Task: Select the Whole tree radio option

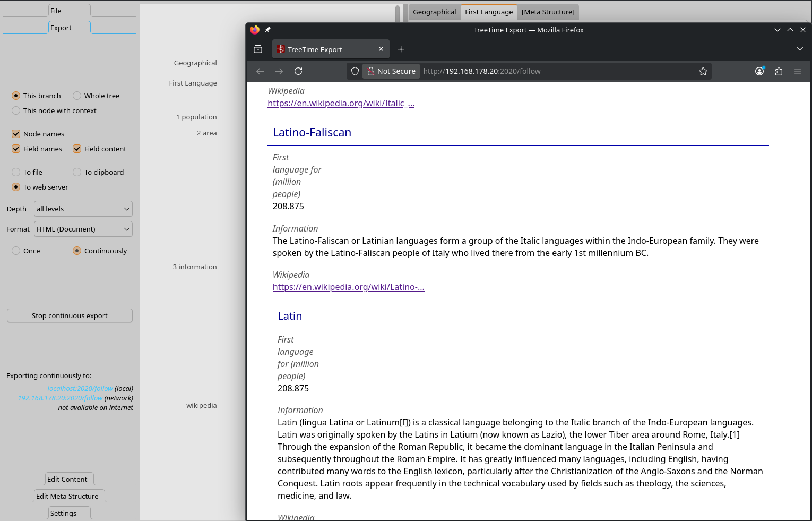Action: click(77, 96)
